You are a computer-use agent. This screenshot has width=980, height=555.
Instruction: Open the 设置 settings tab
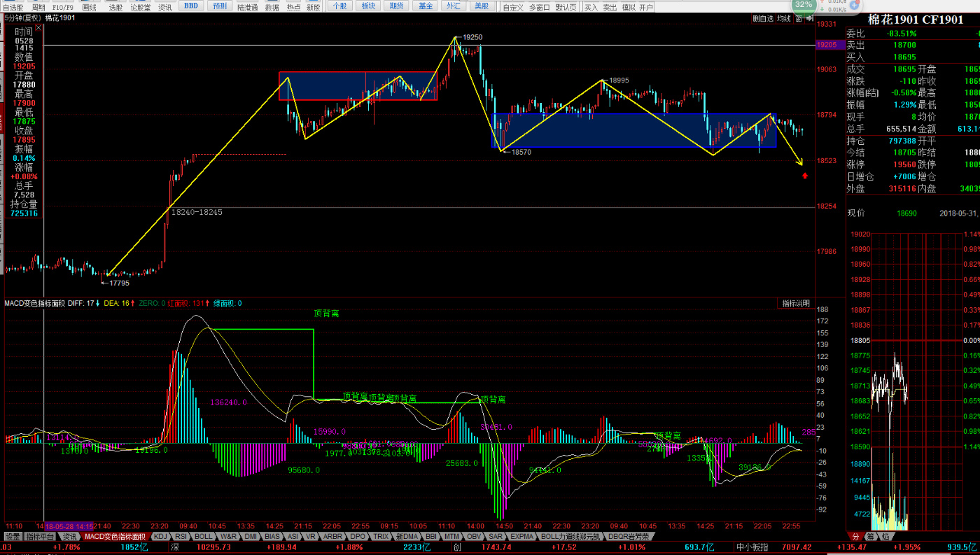[13, 537]
